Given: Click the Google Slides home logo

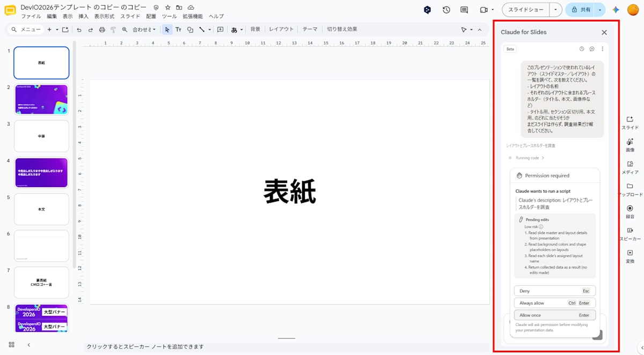Looking at the screenshot, I should coord(10,10).
